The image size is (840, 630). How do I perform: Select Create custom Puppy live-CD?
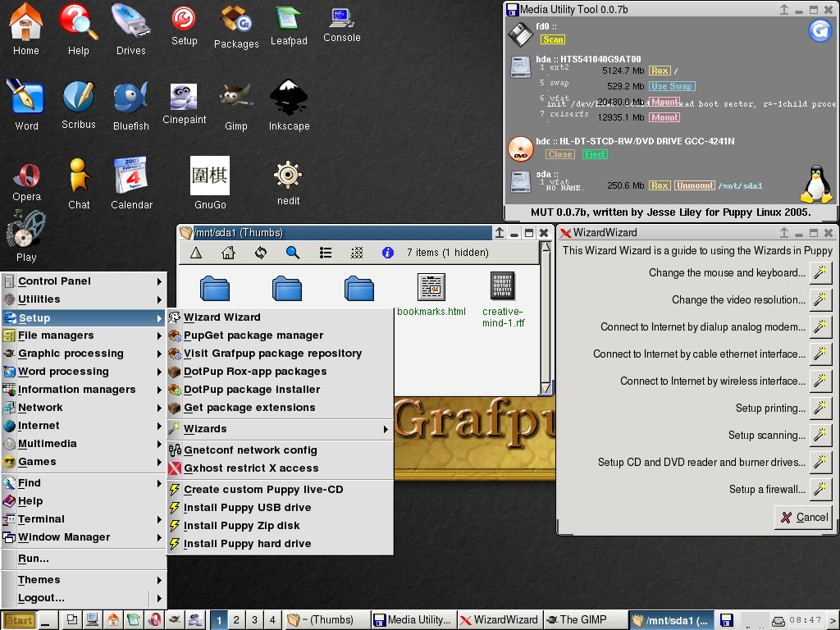click(x=281, y=490)
